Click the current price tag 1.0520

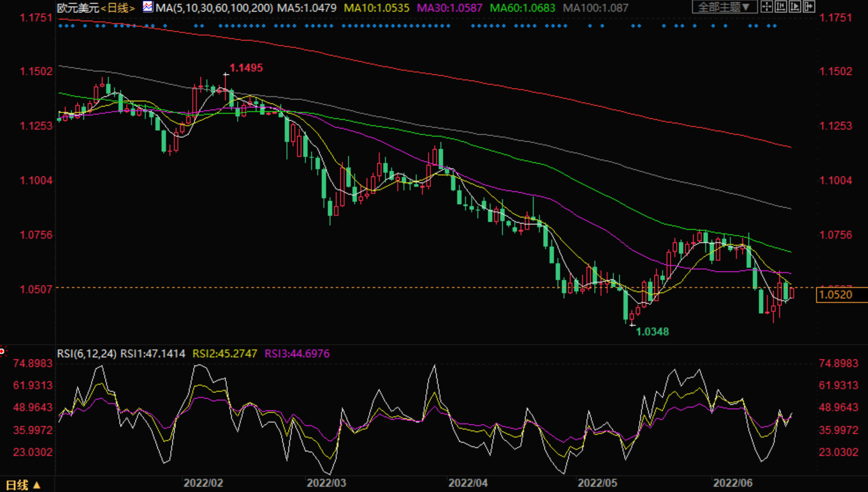pyautogui.click(x=841, y=294)
